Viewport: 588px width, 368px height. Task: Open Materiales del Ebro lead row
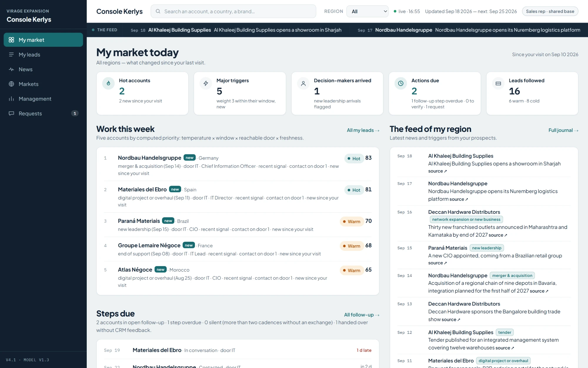pyautogui.click(x=238, y=197)
